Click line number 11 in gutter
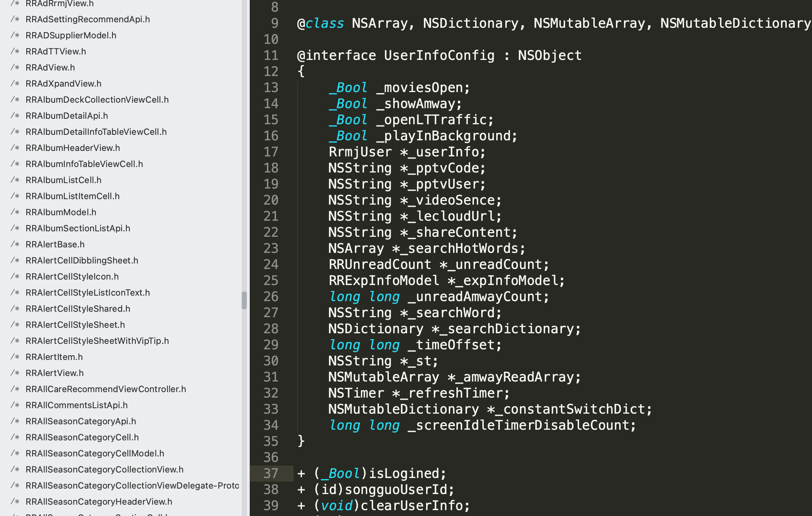Image resolution: width=812 pixels, height=516 pixels. [271, 56]
